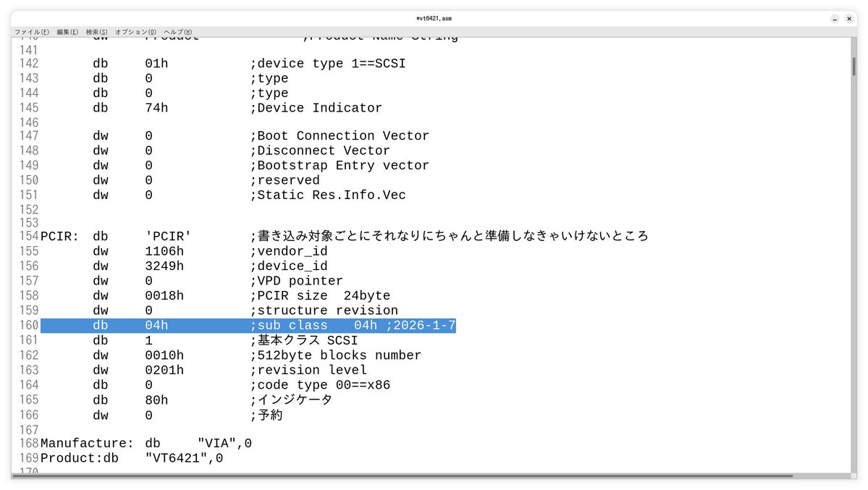
Task: Place cursor on '3249h' device_id value
Action: pyautogui.click(x=164, y=266)
